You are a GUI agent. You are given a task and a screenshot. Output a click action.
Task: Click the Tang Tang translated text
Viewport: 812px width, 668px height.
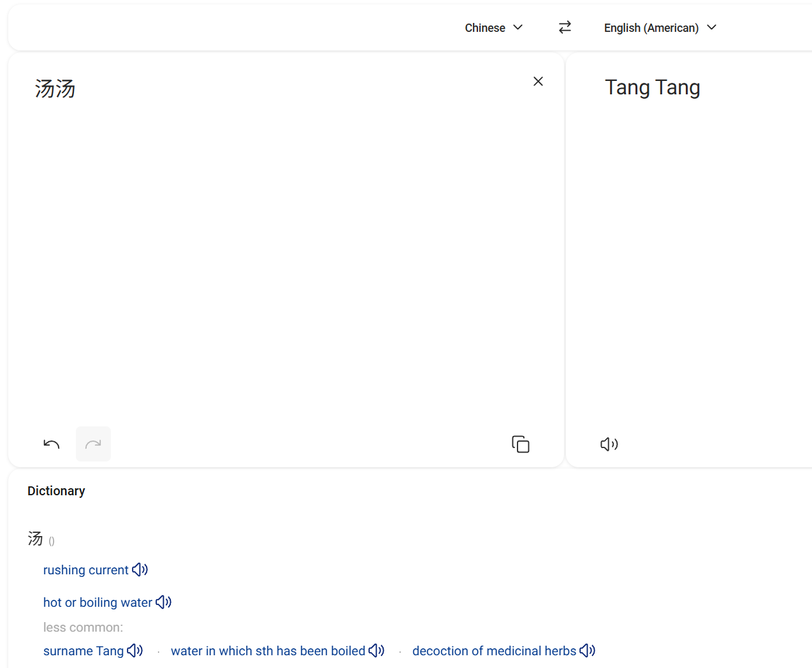click(652, 87)
